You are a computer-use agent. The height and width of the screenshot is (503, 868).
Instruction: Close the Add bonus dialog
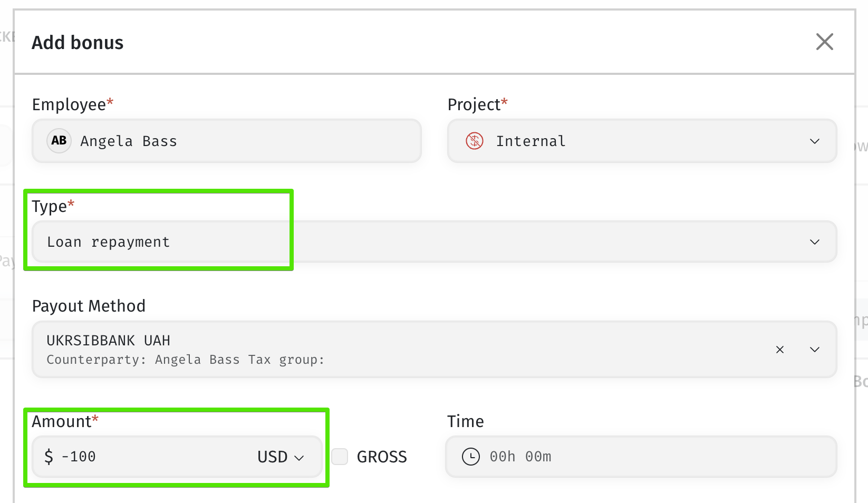click(x=824, y=42)
